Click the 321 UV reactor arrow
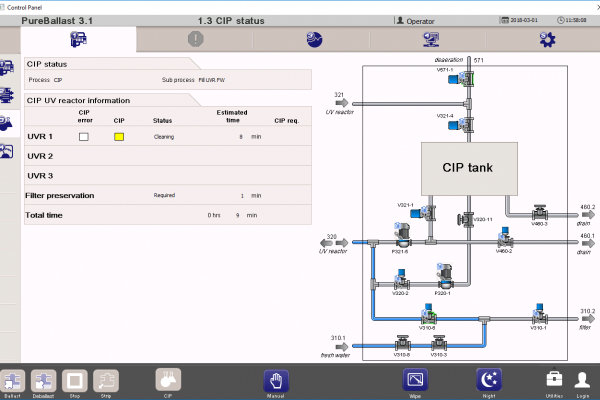 [342, 103]
